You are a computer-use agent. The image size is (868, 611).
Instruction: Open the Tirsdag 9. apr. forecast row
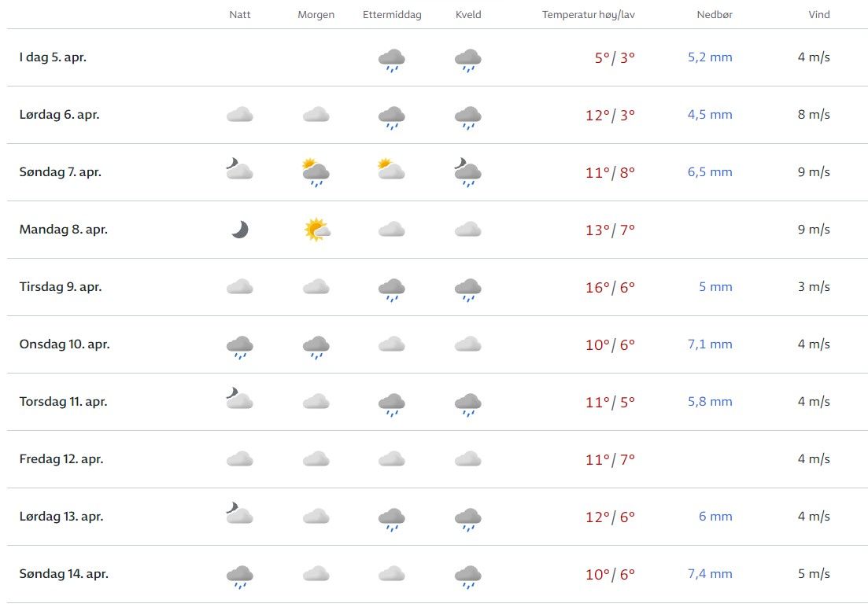point(61,287)
